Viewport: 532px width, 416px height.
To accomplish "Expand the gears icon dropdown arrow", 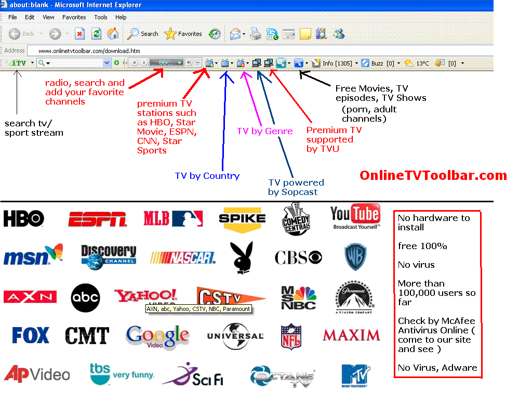I will click(x=289, y=63).
